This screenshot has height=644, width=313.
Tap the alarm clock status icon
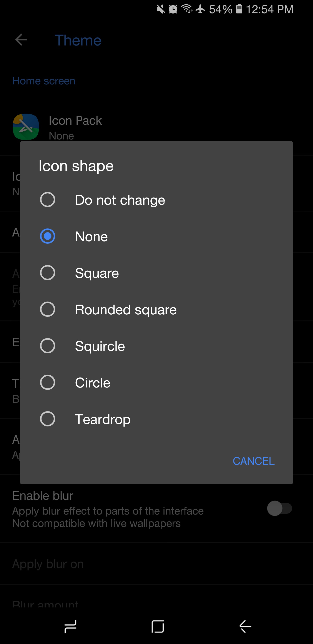(x=173, y=9)
